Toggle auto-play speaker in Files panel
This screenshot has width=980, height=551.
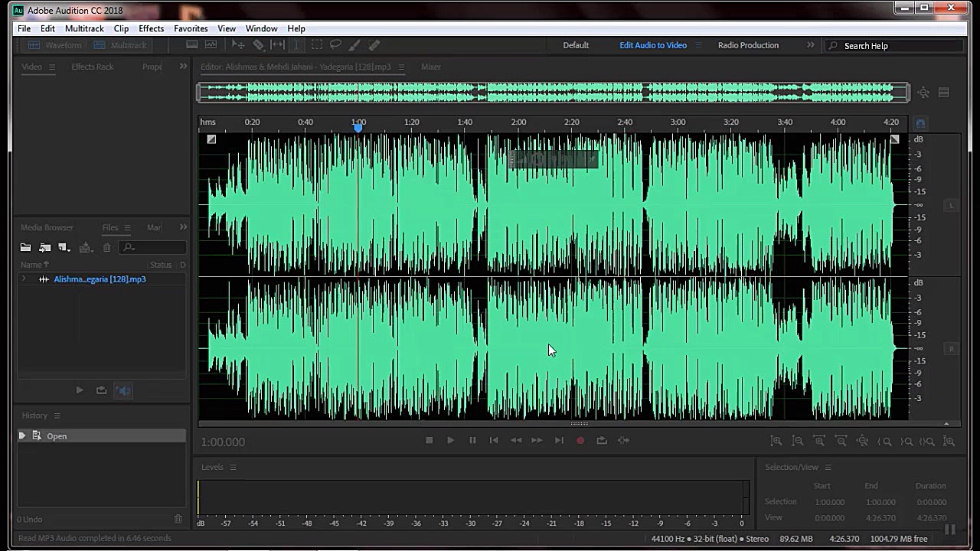pos(124,390)
